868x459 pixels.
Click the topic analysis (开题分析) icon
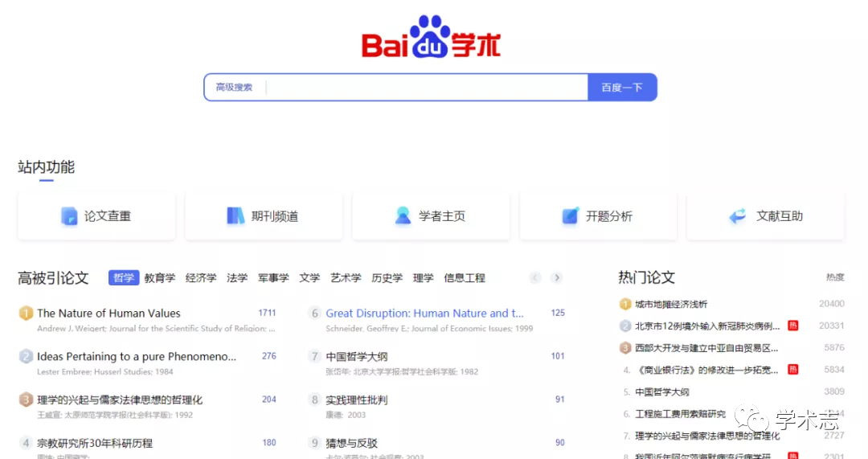tap(570, 216)
